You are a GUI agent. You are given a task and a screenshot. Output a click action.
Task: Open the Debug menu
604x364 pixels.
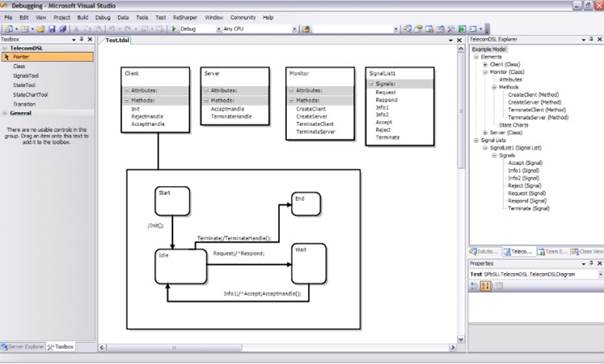point(102,18)
